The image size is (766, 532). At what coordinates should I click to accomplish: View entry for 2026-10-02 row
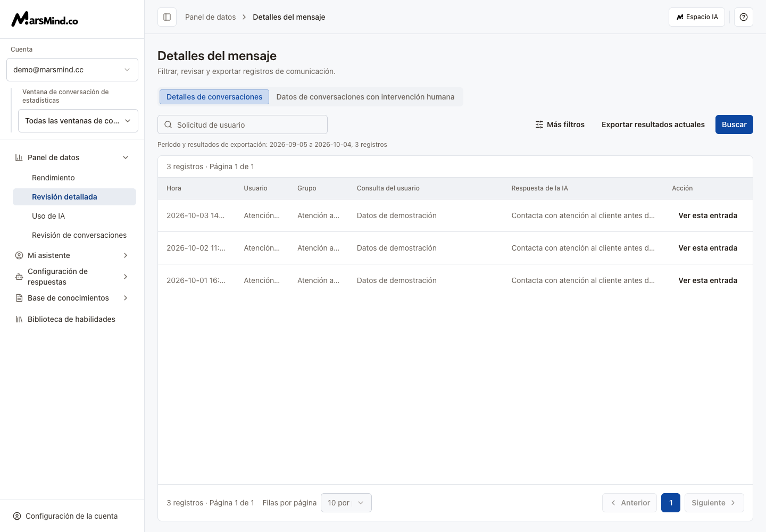coord(708,248)
